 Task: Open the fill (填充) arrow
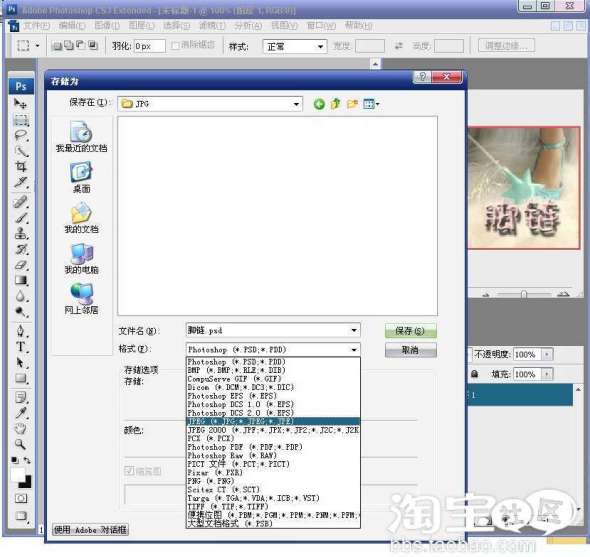547,374
